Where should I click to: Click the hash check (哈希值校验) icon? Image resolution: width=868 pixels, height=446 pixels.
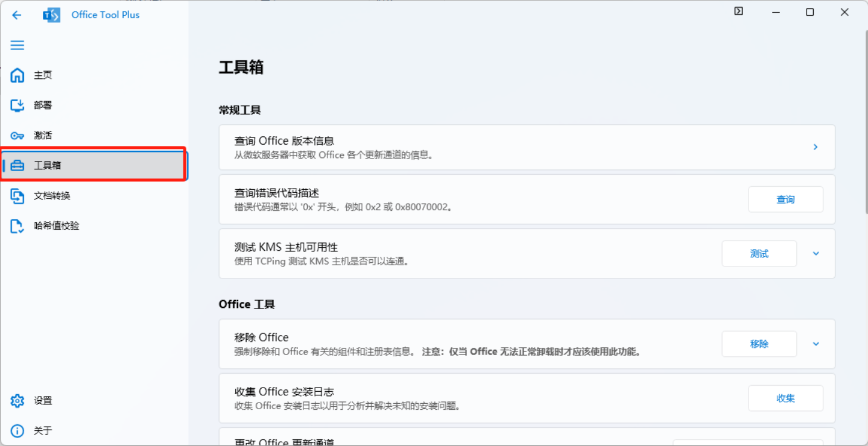point(17,226)
